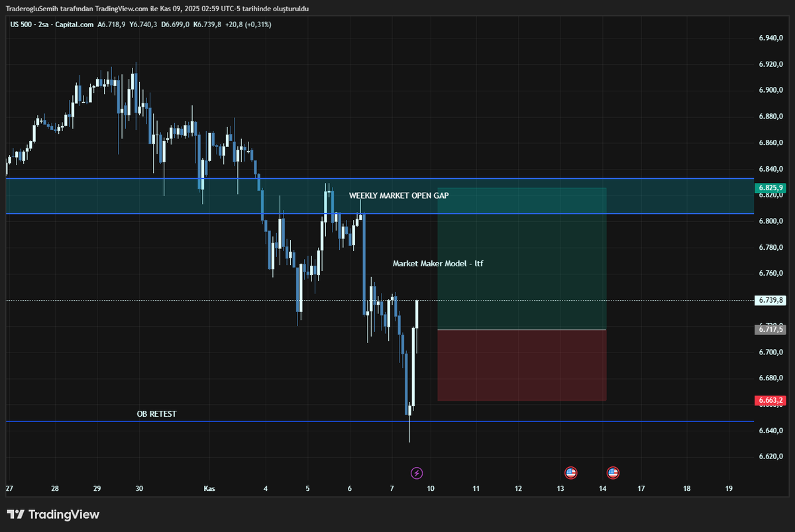This screenshot has width=795, height=532.
Task: Click price axis label 6.860,0
Action: coord(771,142)
